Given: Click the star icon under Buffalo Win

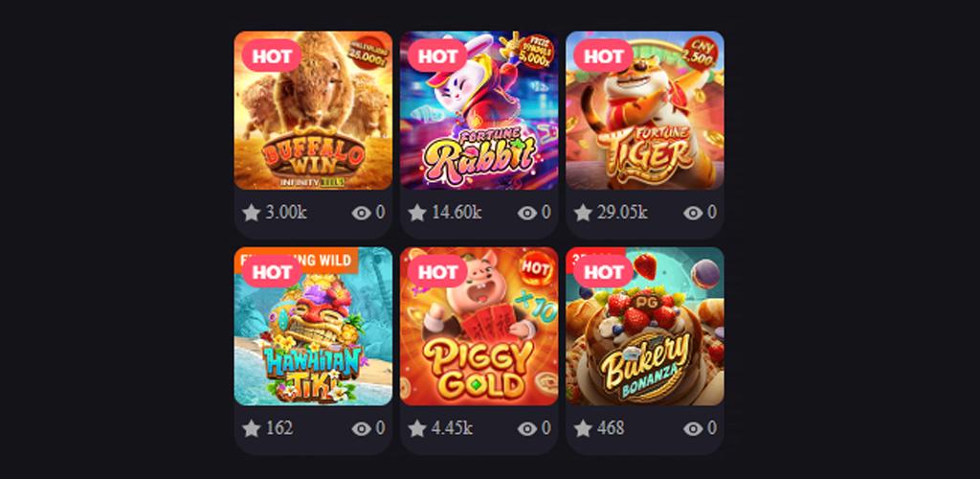Looking at the screenshot, I should (x=252, y=213).
